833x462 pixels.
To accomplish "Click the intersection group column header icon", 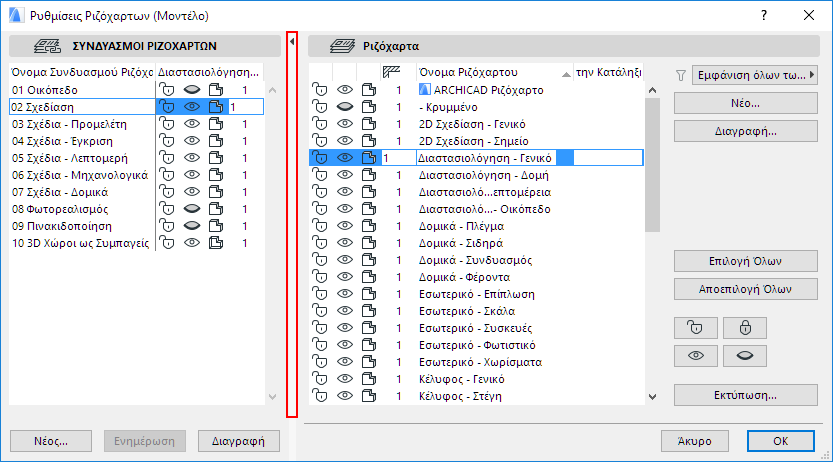I will click(393, 73).
